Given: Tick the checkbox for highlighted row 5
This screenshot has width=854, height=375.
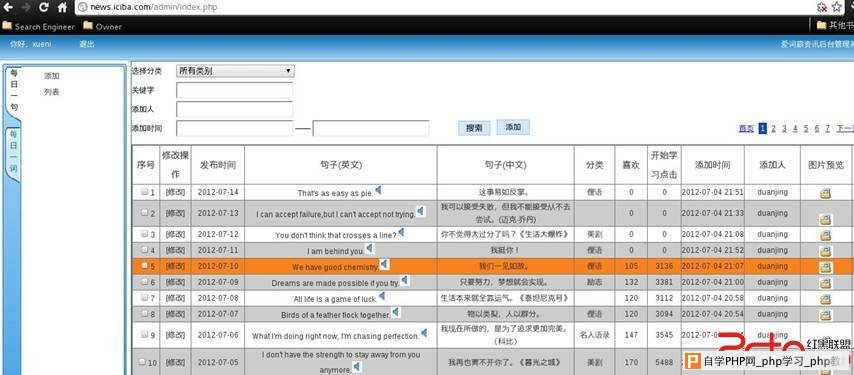Looking at the screenshot, I should tap(144, 266).
